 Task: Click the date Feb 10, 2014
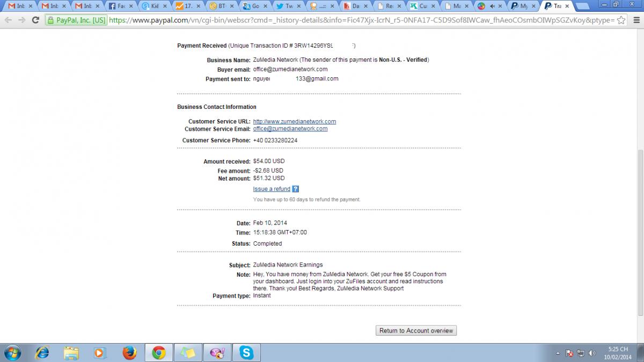270,223
